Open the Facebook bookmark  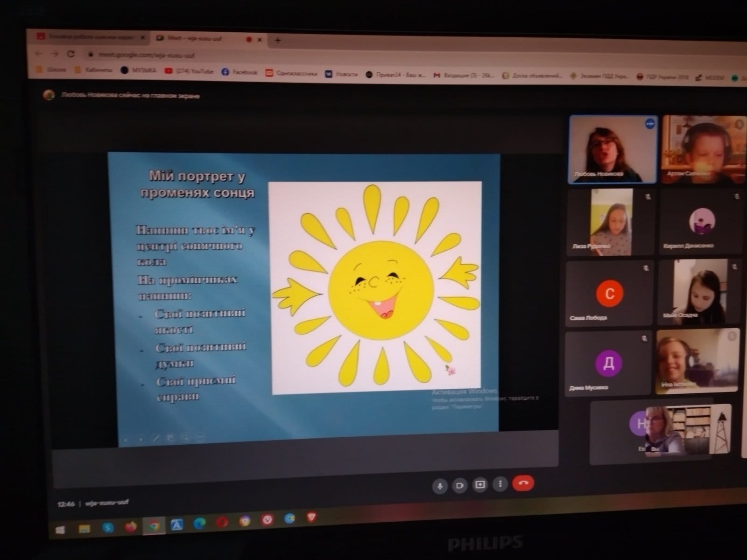pyautogui.click(x=240, y=72)
